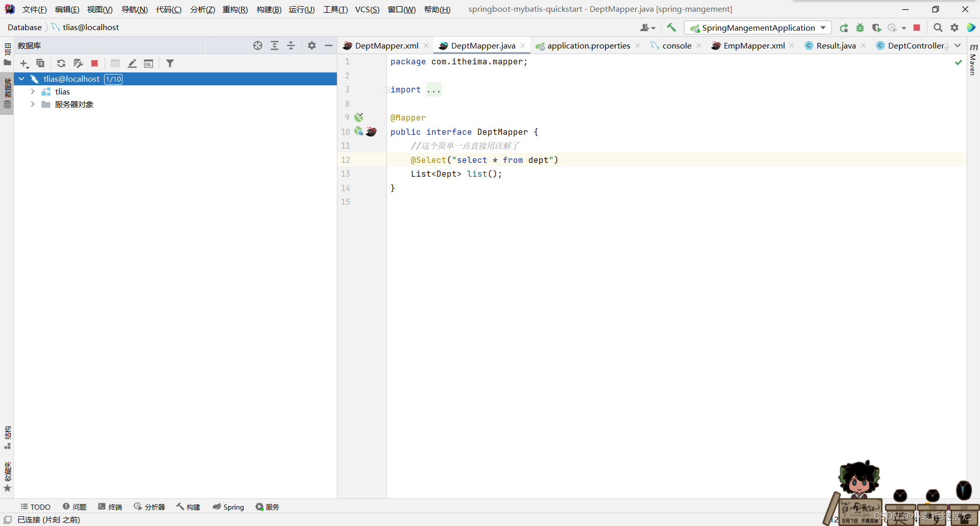The width and height of the screenshot is (980, 526).
Task: Open the 构建 build tool window
Action: pyautogui.click(x=188, y=507)
